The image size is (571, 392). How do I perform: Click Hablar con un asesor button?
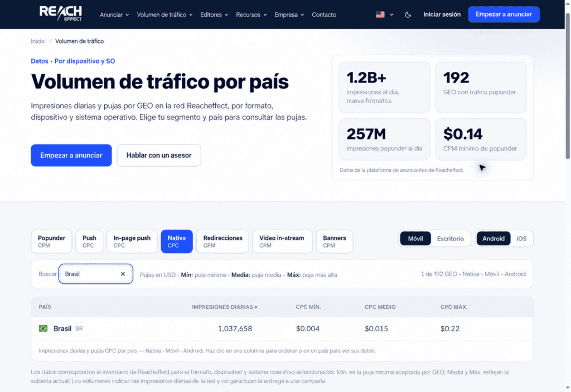(x=159, y=155)
